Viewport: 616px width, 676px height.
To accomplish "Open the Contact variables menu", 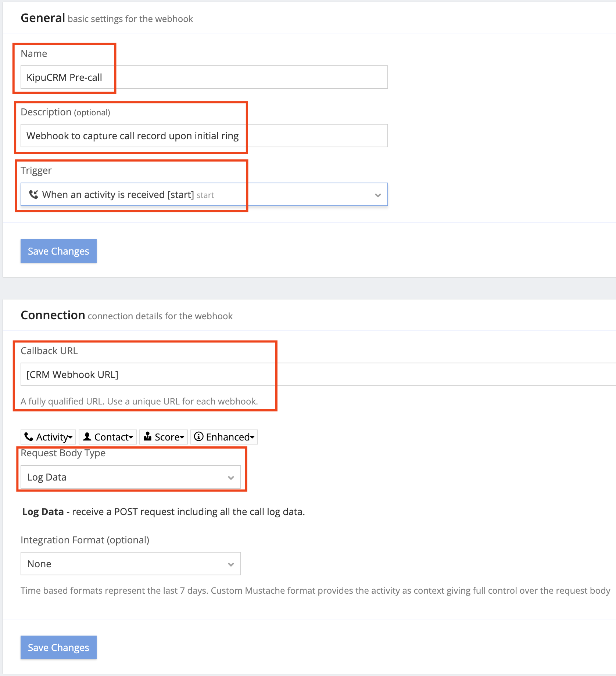I will click(x=108, y=437).
